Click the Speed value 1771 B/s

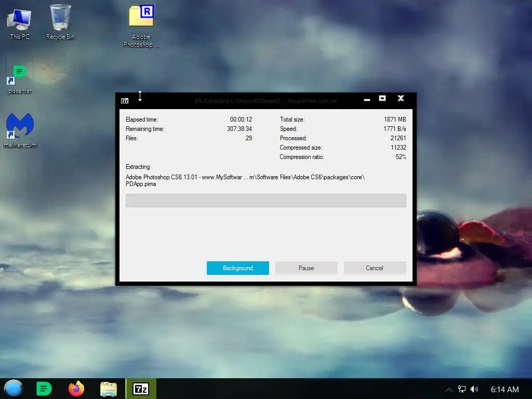pyautogui.click(x=395, y=129)
